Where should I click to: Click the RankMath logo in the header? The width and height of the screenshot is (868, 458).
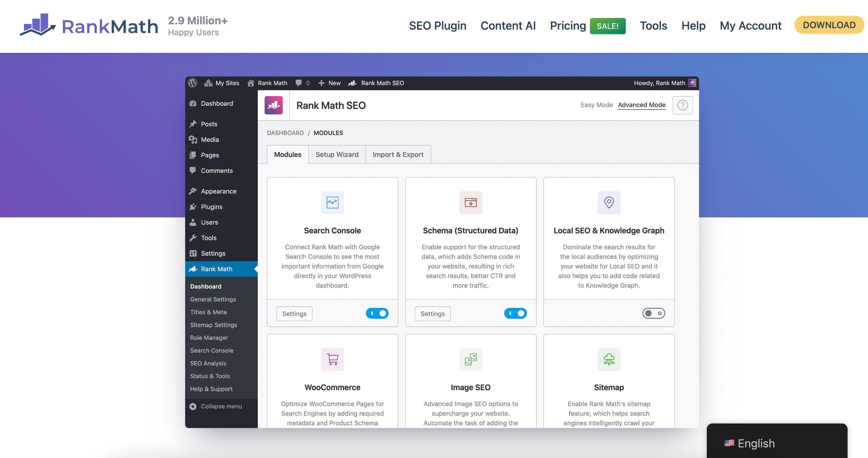[x=89, y=26]
